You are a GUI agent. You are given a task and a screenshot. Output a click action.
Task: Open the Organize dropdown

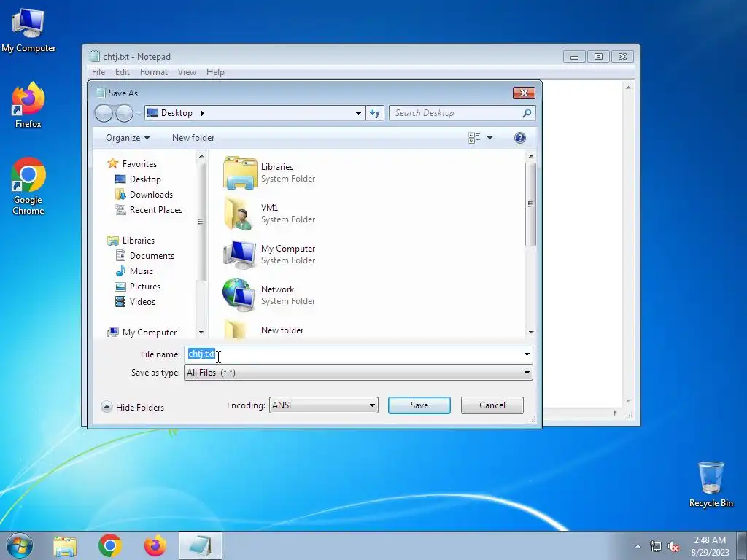pyautogui.click(x=127, y=138)
